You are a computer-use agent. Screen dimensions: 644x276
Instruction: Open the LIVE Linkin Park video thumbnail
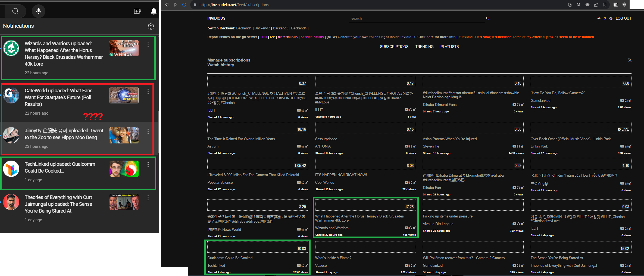(581, 128)
